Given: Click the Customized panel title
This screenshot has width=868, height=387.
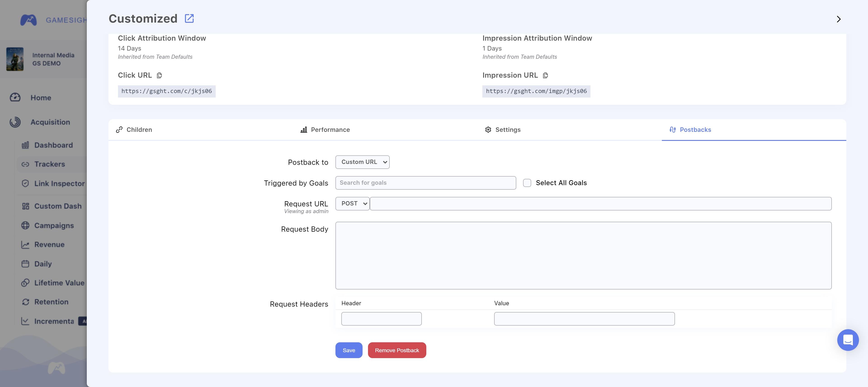Looking at the screenshot, I should click(143, 19).
